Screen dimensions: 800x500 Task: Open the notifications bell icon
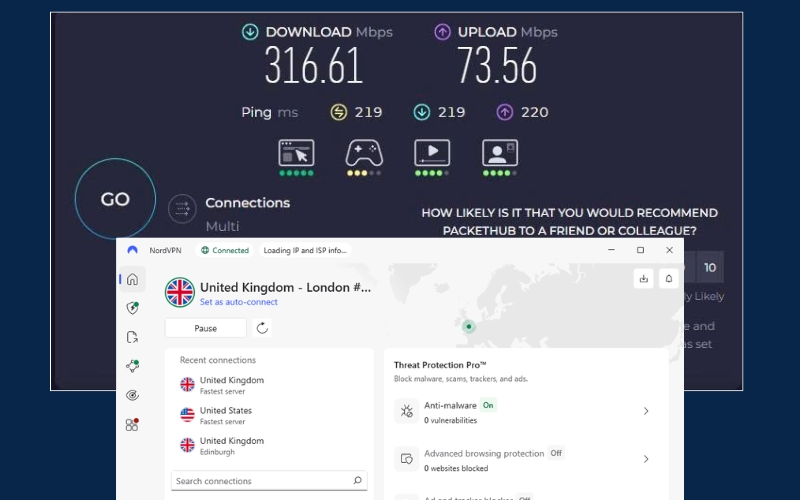(x=668, y=279)
